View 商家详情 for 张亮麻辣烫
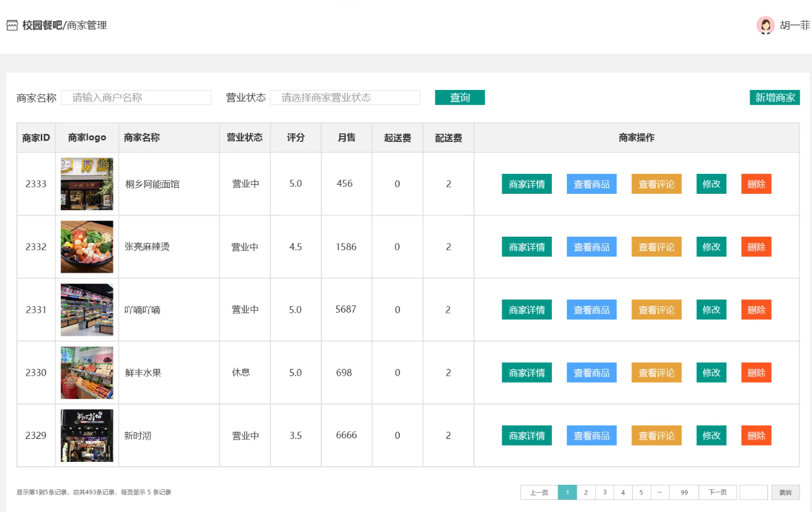The height and width of the screenshot is (512, 812). 526,247
